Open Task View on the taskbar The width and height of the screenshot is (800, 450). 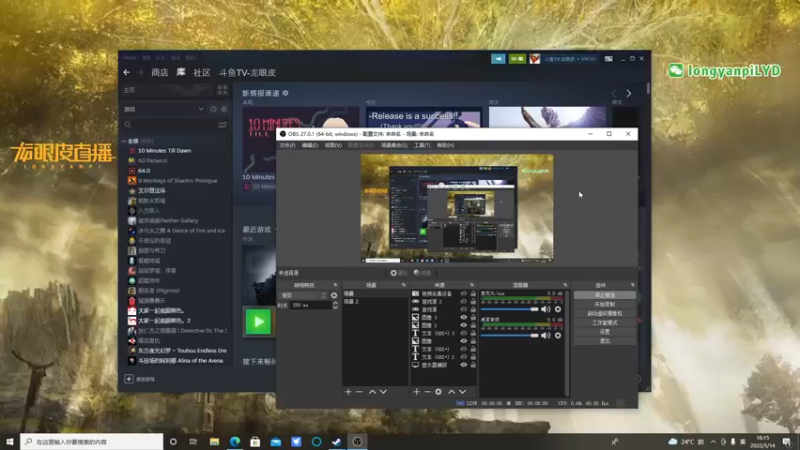(x=193, y=442)
